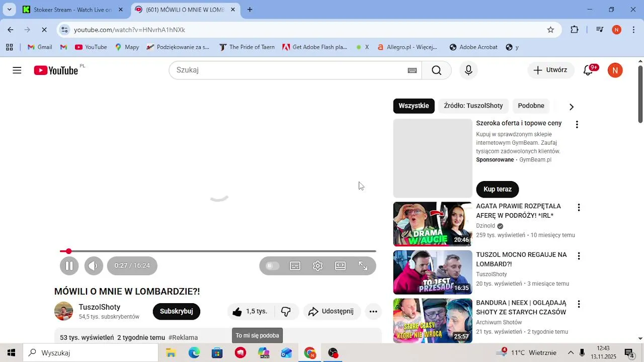Start voice search with microphone
This screenshot has height=362, width=644.
point(468,70)
